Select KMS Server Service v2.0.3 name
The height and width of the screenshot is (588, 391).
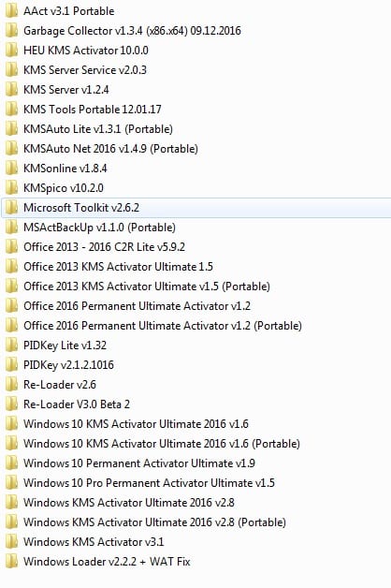point(85,69)
